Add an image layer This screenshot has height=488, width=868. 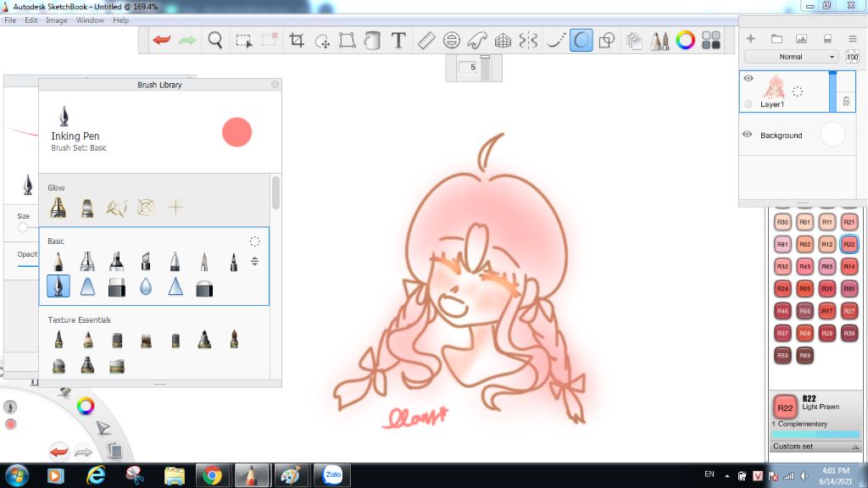[801, 39]
